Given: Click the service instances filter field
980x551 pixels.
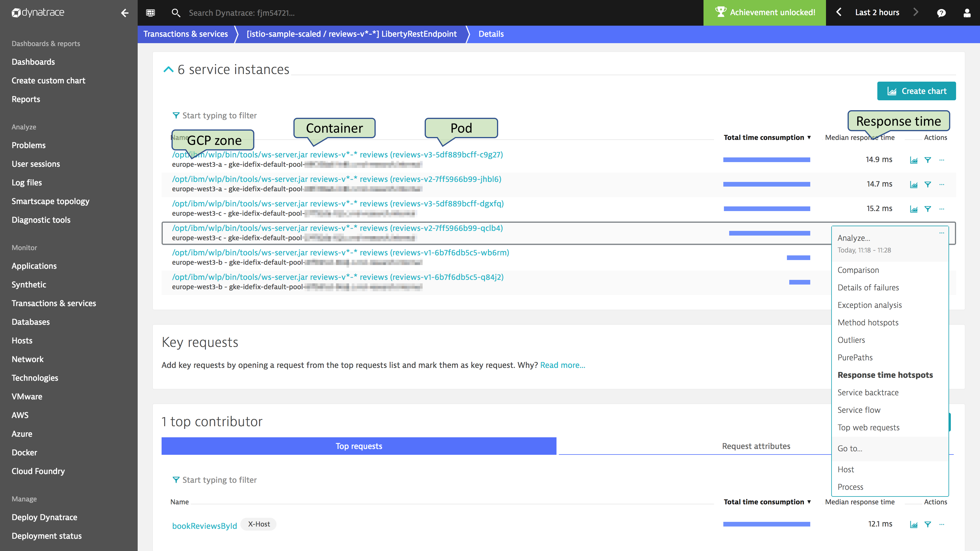Looking at the screenshot, I should point(220,115).
